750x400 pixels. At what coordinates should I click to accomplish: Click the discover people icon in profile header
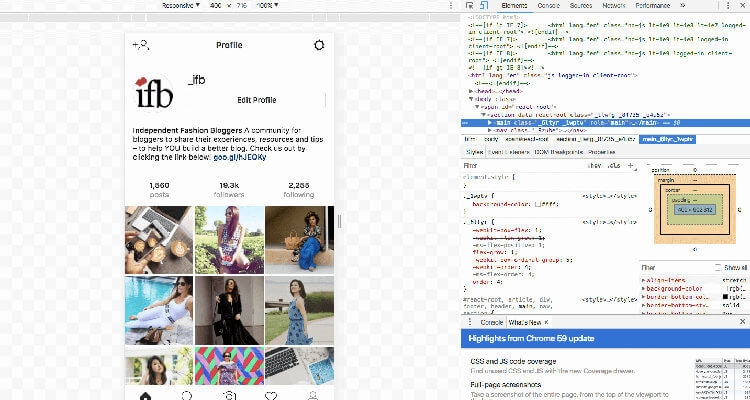pos(140,45)
